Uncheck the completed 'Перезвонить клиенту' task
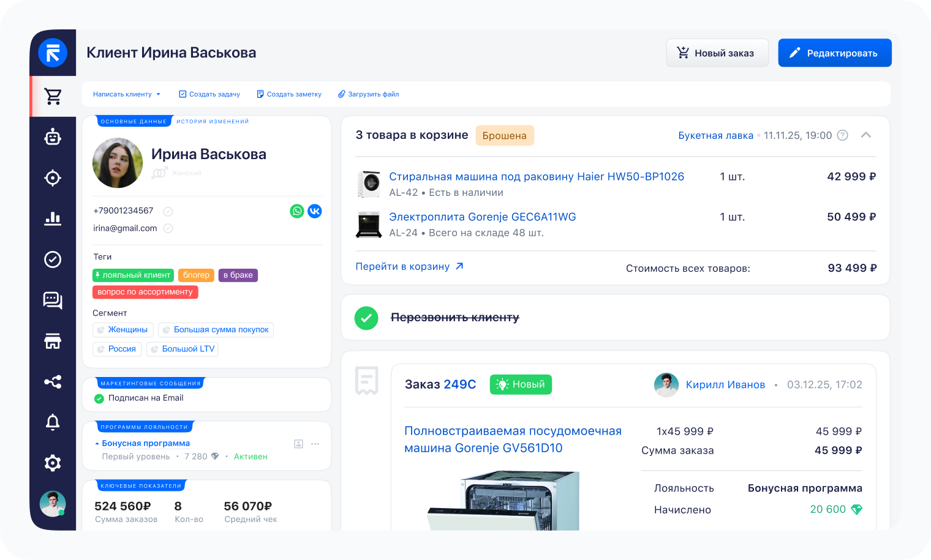This screenshot has width=931, height=560. 366,318
